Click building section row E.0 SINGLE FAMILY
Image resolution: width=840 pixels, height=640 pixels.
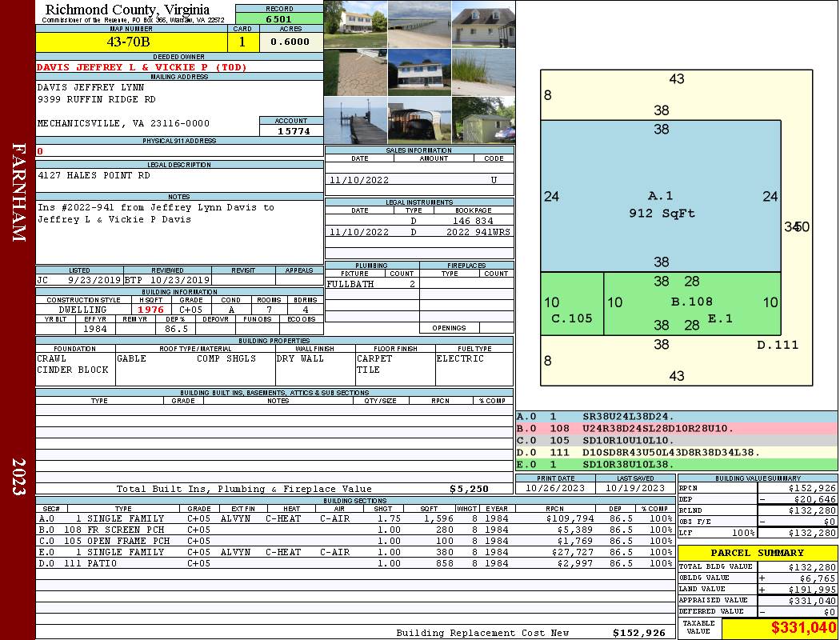click(x=354, y=552)
